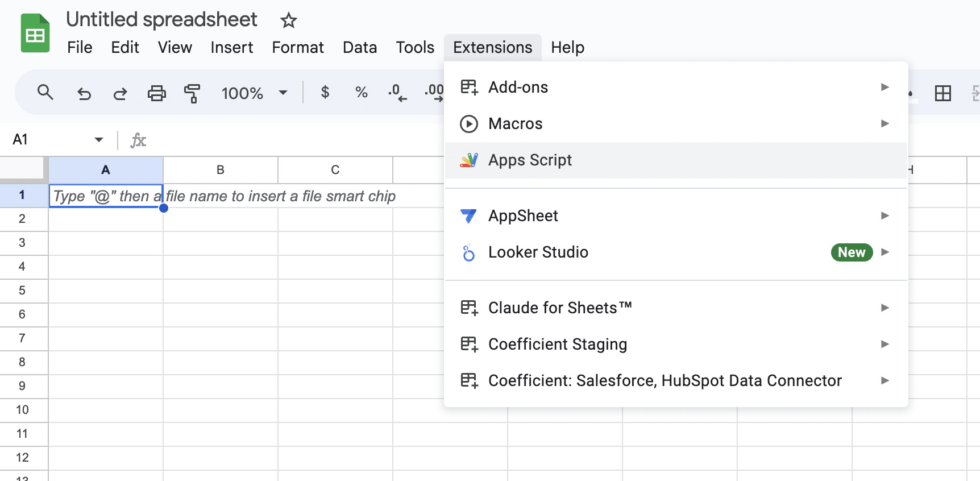The image size is (980, 481).
Task: Select cell A1 with smart chip hint
Action: click(106, 196)
